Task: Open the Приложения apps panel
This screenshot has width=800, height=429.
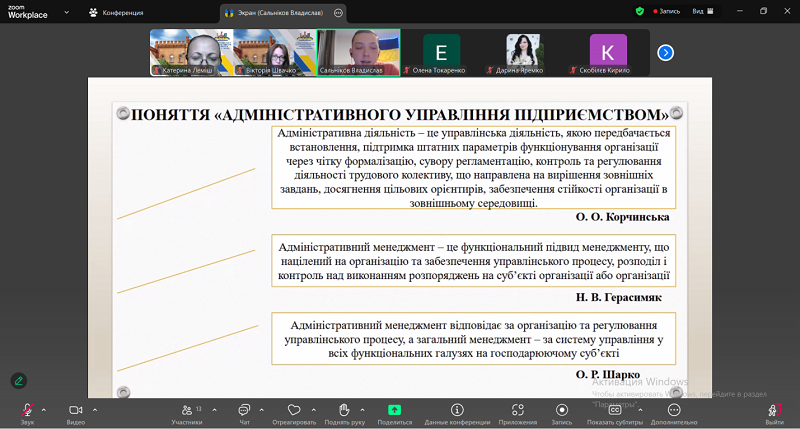Action: (518, 414)
